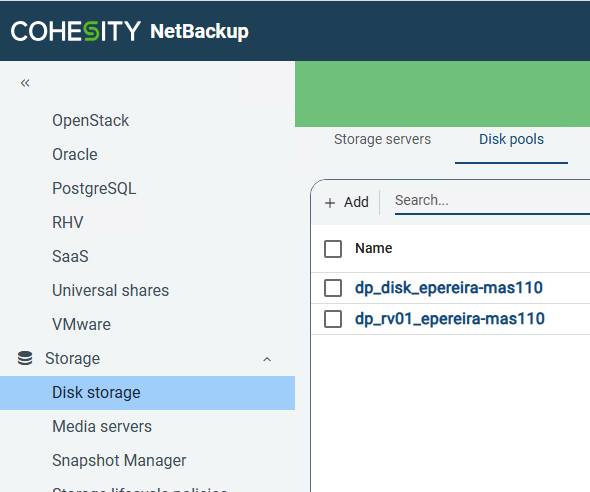
Task: Open the RHV workload item
Action: point(68,222)
